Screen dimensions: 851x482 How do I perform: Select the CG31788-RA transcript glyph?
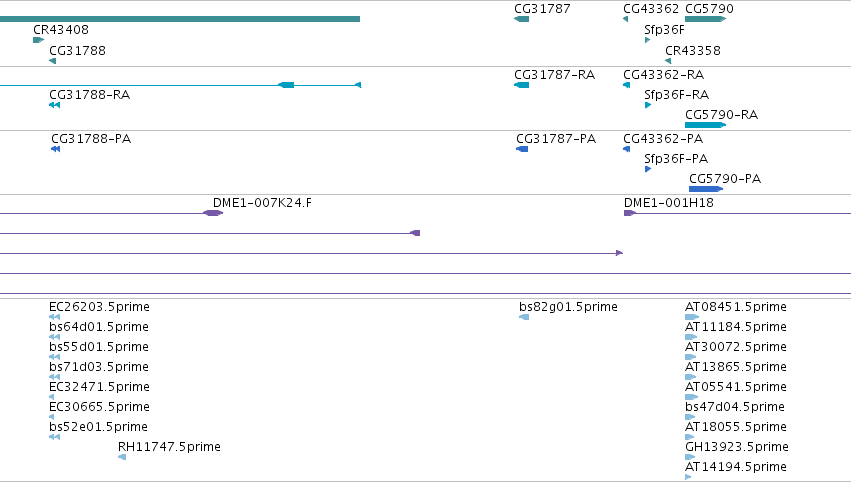point(54,105)
